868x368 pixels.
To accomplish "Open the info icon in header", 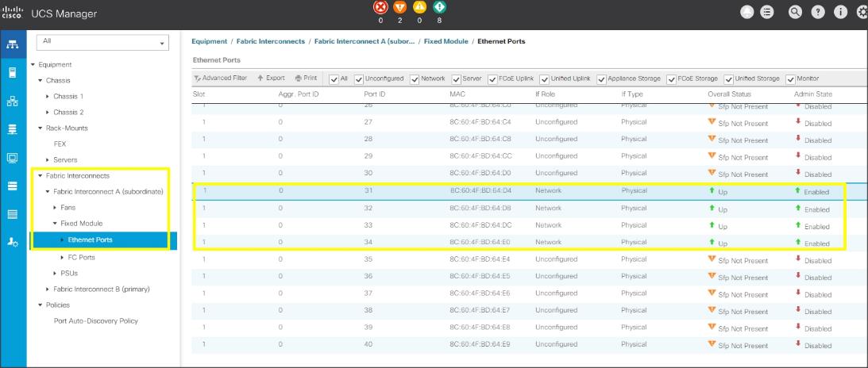I will click(840, 13).
